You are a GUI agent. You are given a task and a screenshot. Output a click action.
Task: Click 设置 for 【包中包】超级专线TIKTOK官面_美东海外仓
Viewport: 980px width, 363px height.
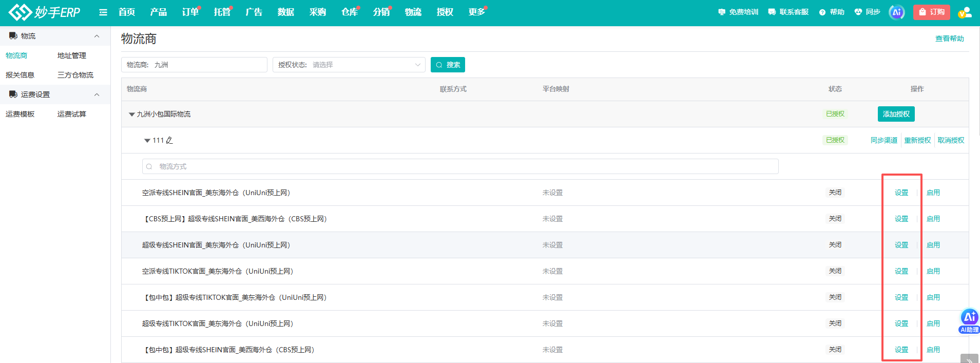click(x=901, y=297)
